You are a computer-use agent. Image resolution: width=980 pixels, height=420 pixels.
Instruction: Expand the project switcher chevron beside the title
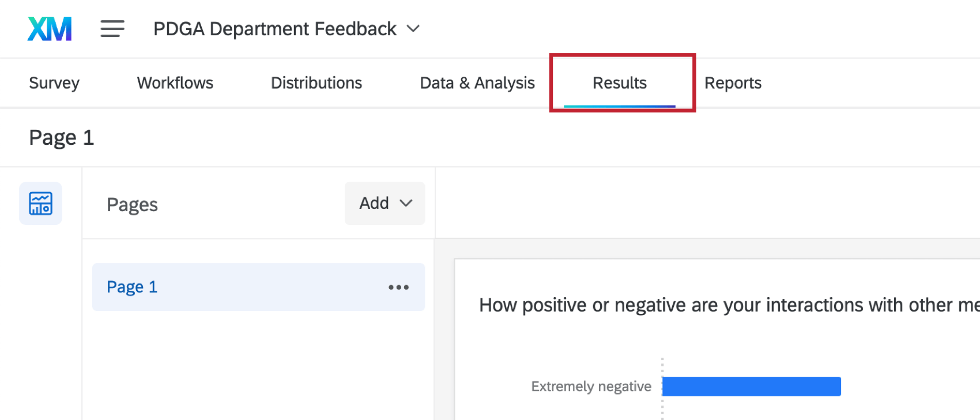click(x=413, y=29)
